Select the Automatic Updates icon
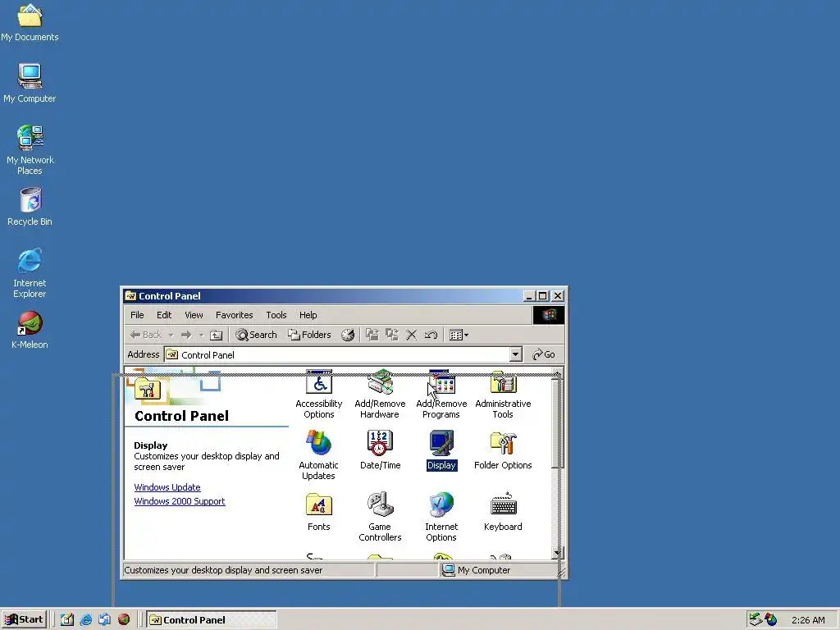 tap(319, 454)
